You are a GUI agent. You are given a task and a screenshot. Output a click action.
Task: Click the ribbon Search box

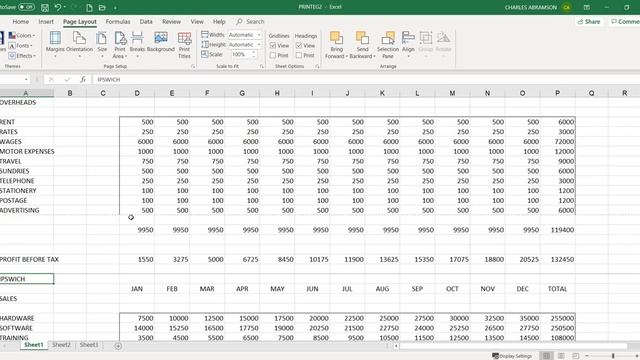coord(250,22)
